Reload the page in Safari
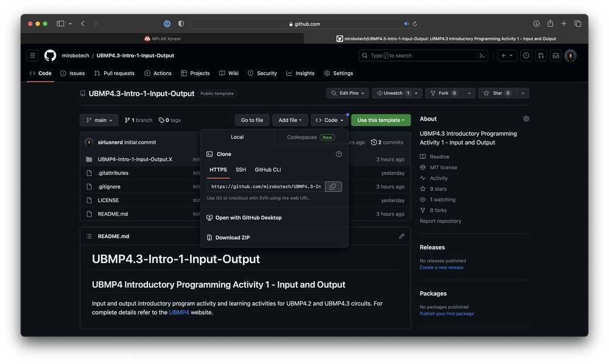 click(x=415, y=24)
